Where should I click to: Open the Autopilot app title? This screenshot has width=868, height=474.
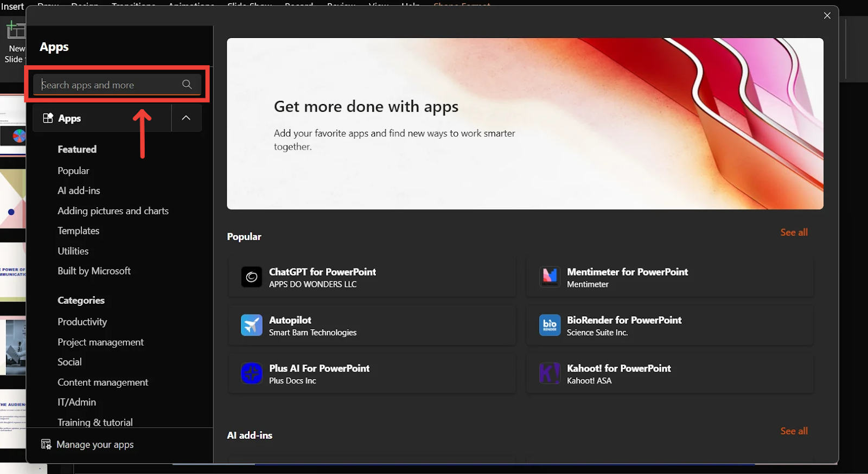tap(290, 320)
